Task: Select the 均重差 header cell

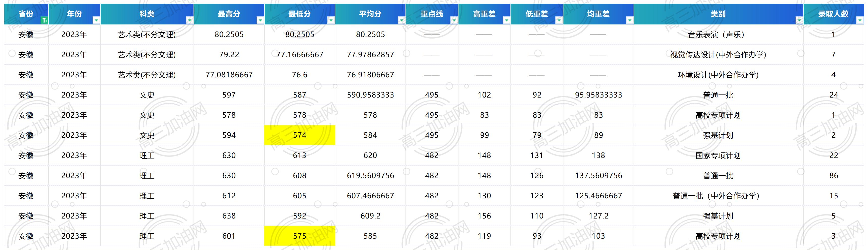Action: 599,14
